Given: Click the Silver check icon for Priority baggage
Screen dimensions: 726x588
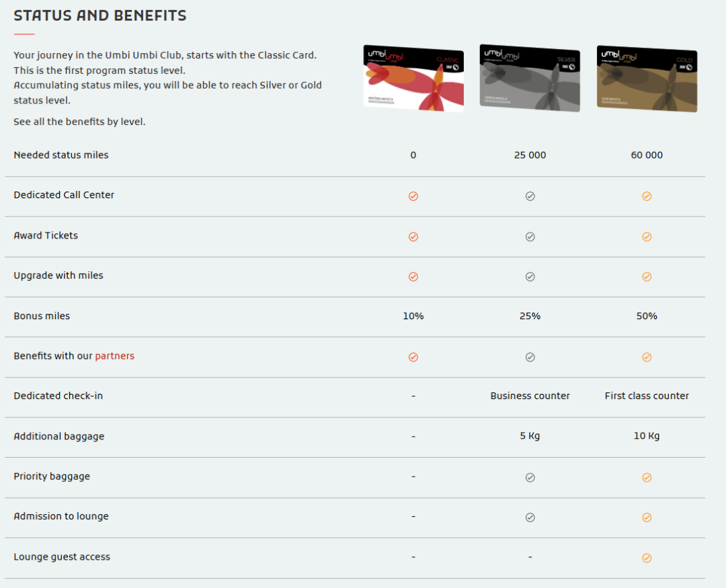Looking at the screenshot, I should point(530,477).
